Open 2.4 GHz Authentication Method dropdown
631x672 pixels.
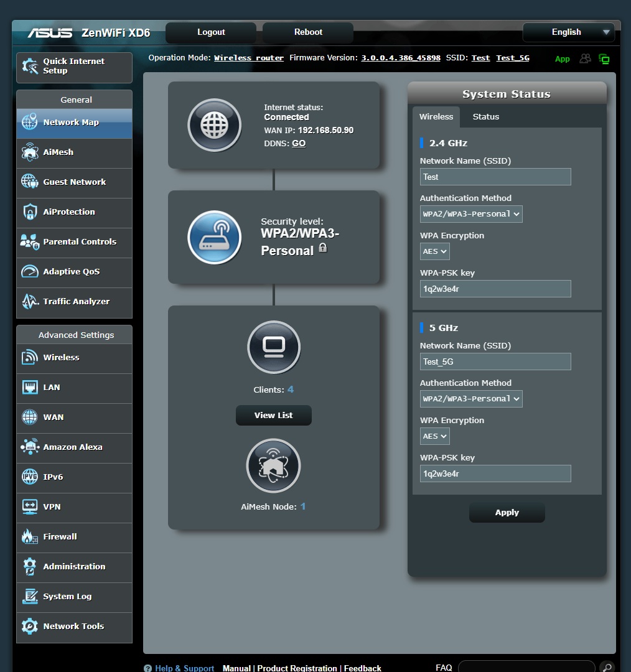tap(471, 214)
